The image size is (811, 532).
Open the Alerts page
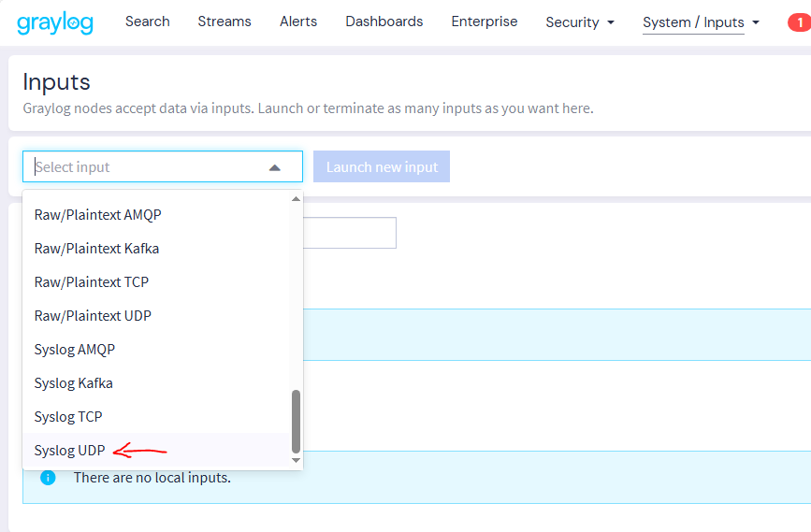coord(298,22)
